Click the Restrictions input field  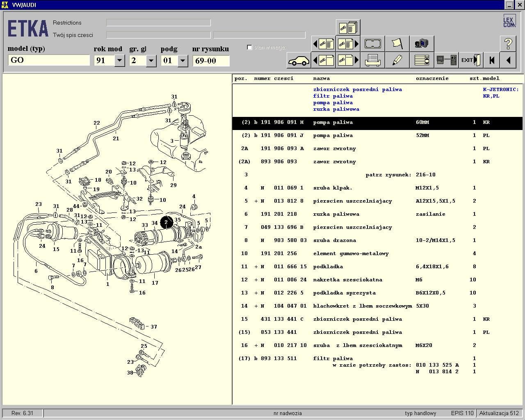coord(158,23)
